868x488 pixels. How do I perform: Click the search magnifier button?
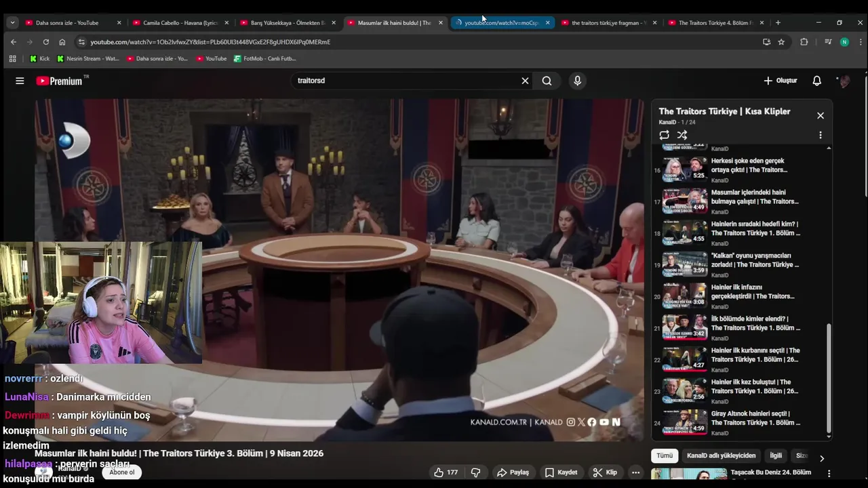pyautogui.click(x=547, y=81)
